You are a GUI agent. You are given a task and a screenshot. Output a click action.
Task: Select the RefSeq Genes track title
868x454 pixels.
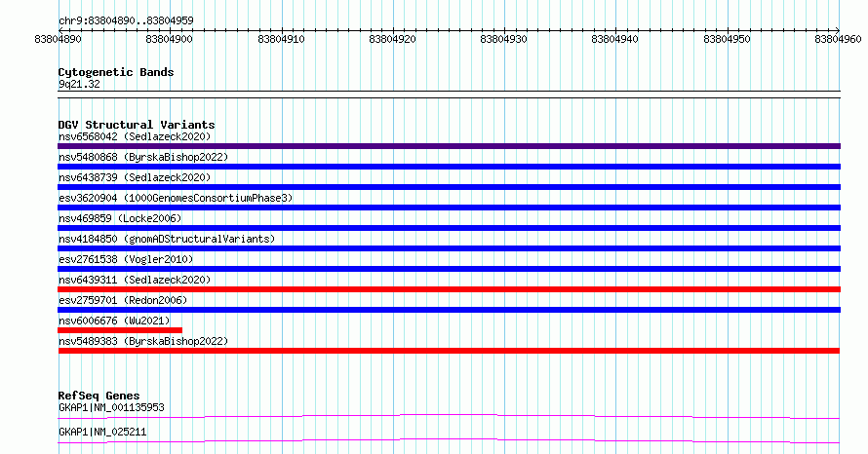pos(99,396)
